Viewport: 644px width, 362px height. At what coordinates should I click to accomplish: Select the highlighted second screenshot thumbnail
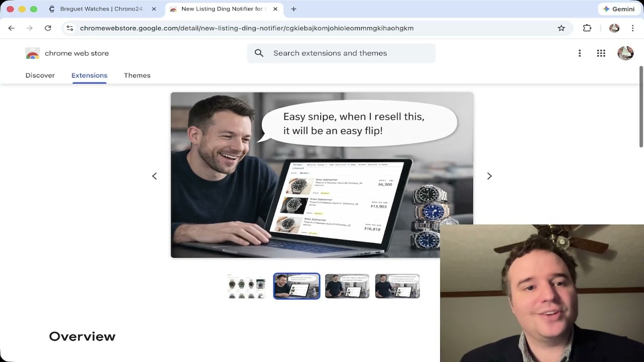pos(297,286)
